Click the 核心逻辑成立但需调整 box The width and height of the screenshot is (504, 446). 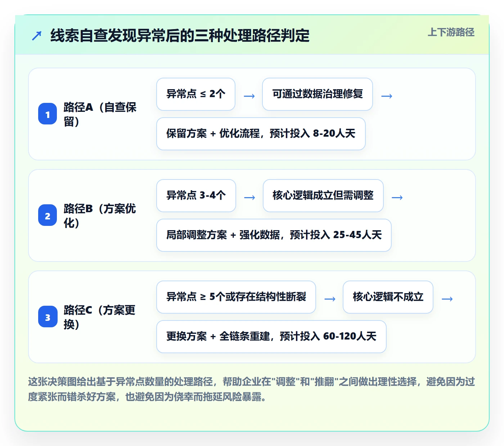(x=323, y=196)
